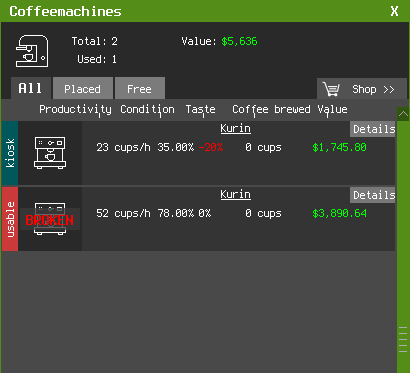The height and width of the screenshot is (373, 410).
Task: Select the broken coffee machine icon
Action: tap(50, 219)
